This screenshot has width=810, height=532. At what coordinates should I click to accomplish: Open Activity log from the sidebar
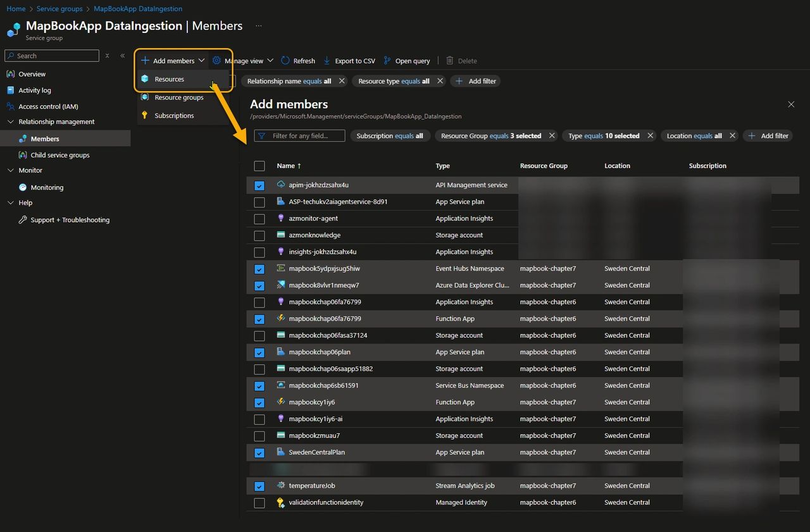[x=34, y=90]
